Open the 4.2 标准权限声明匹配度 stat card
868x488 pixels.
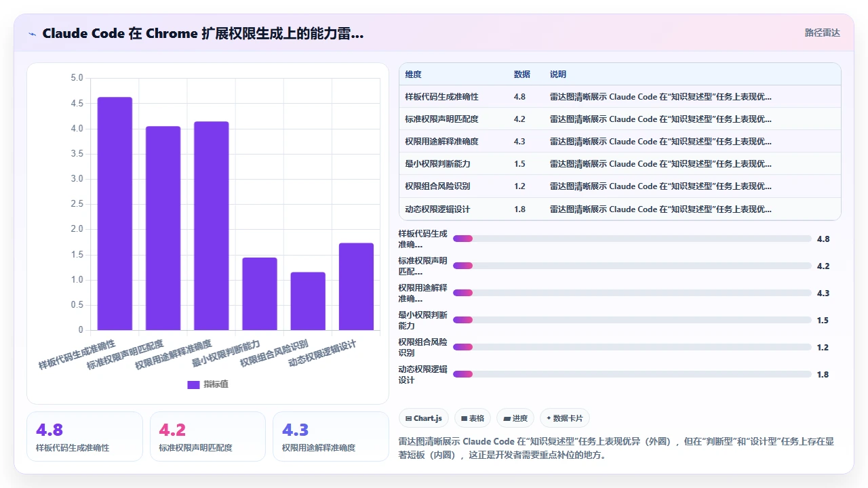(x=208, y=436)
